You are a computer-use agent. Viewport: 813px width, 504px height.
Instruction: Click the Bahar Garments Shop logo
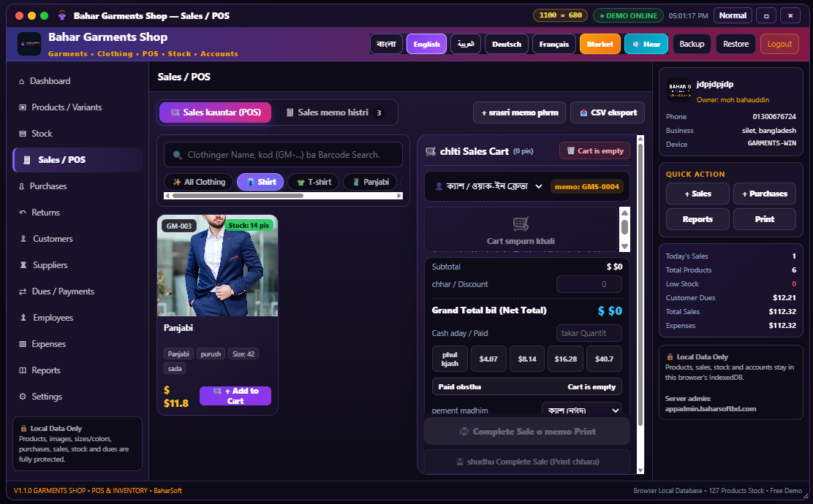click(x=29, y=44)
